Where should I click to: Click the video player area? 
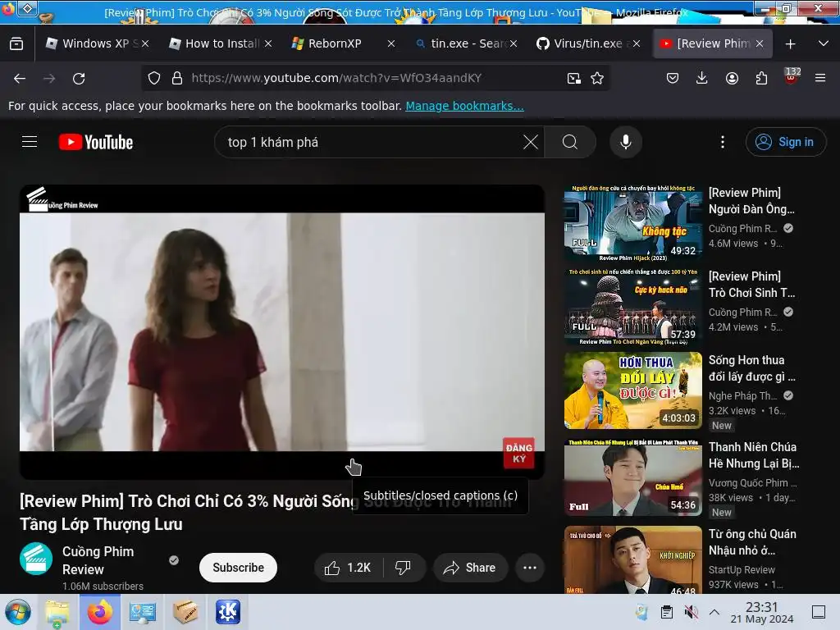pyautogui.click(x=282, y=331)
